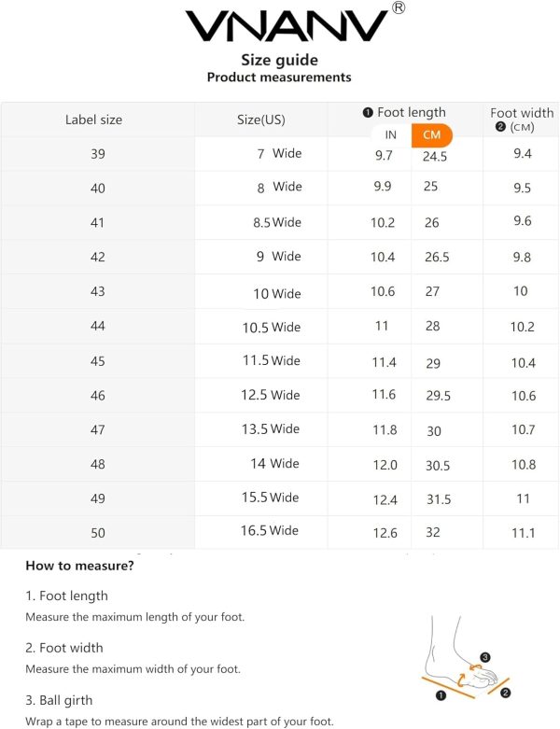Screen dimensions: 560x729
Task: Click the number 1 badge beside Foot length header
Action: pos(368,113)
